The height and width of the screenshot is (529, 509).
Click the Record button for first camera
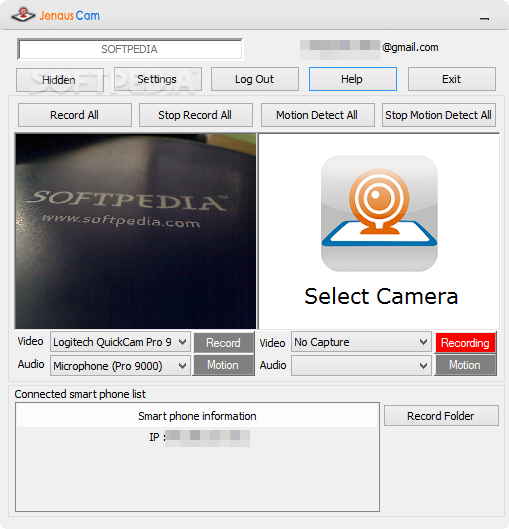223,343
